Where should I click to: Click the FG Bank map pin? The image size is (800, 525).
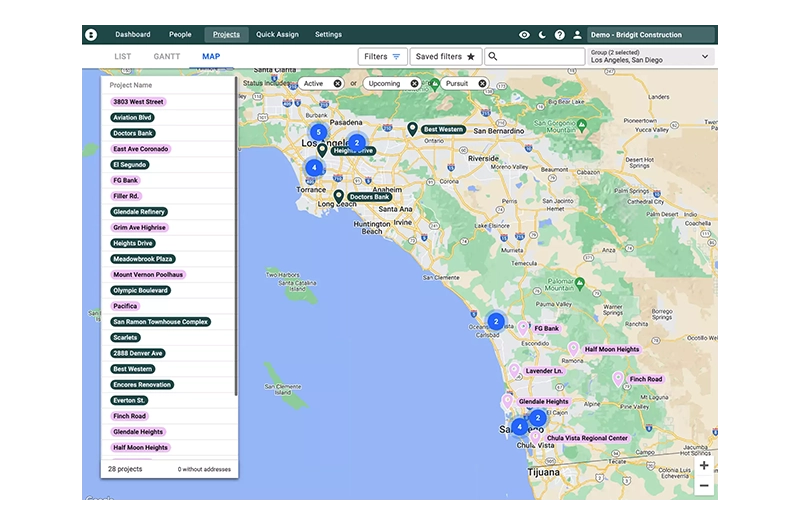(523, 328)
